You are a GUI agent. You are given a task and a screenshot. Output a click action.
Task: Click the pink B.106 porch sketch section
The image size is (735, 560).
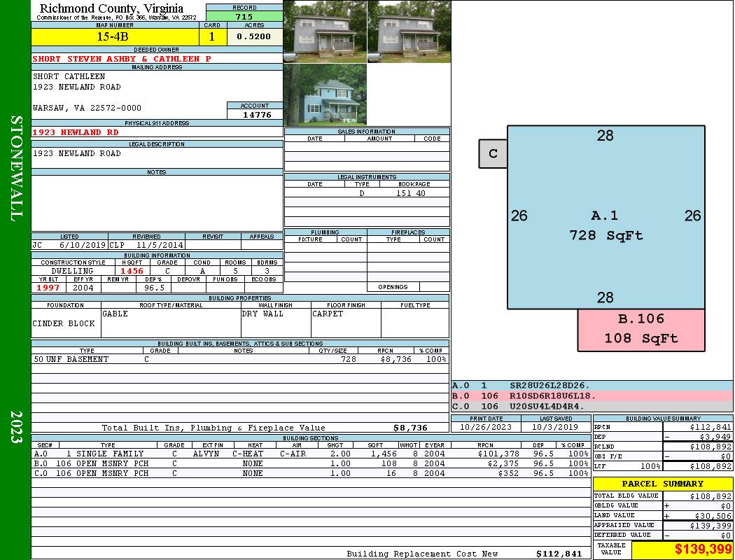(x=640, y=329)
